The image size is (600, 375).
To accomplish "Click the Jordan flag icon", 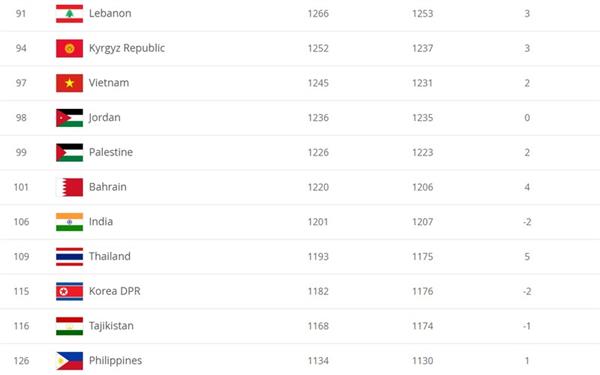I will tap(69, 118).
